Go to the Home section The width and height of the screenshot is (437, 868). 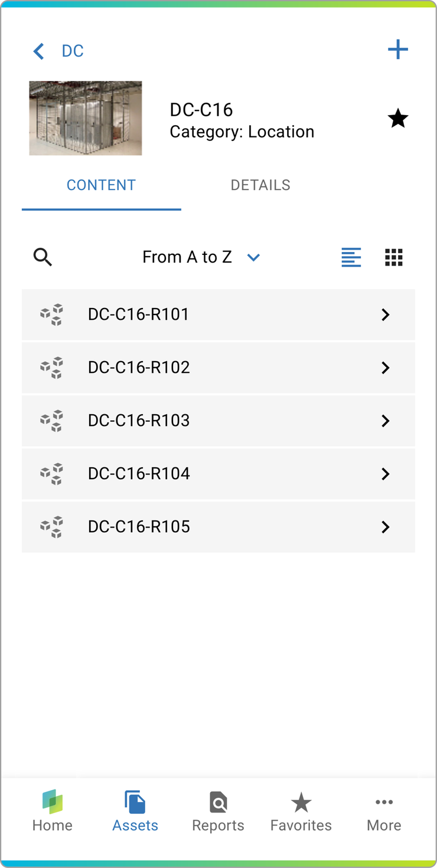53,812
